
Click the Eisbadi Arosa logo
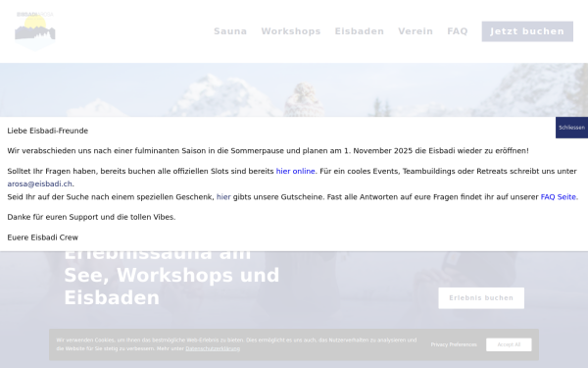pyautogui.click(x=35, y=30)
